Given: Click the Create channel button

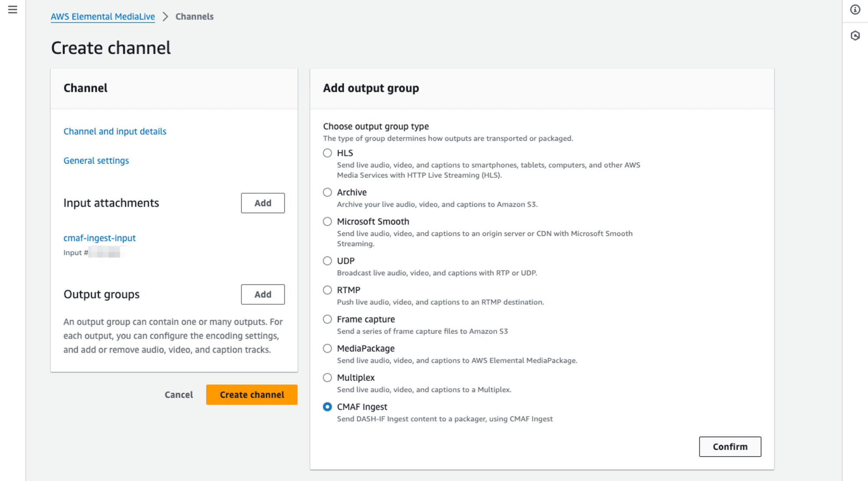Looking at the screenshot, I should (252, 395).
